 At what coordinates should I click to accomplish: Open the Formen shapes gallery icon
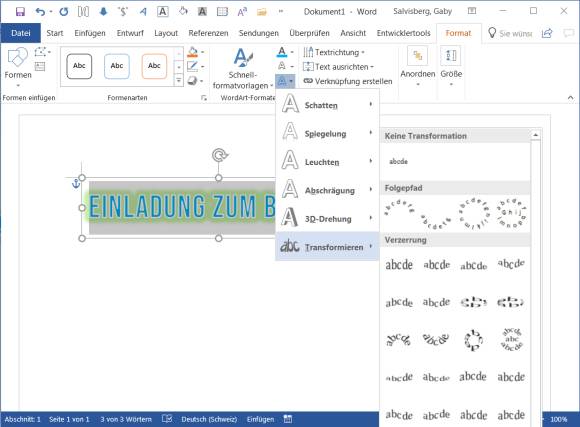pyautogui.click(x=17, y=57)
